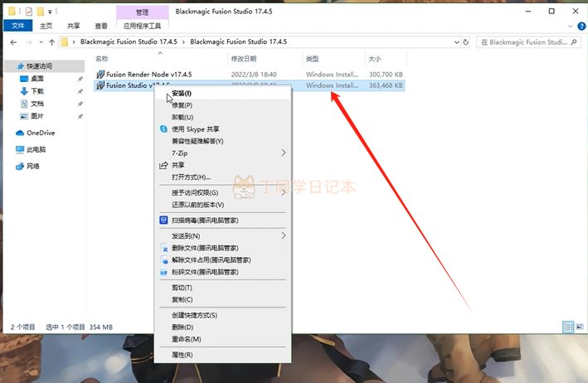Sort by the 类型 column header

coord(333,59)
